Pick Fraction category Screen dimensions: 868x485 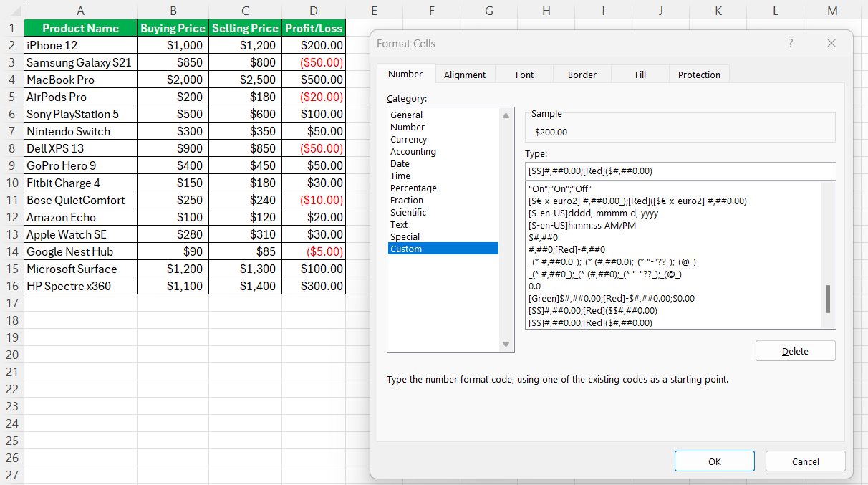443,200
